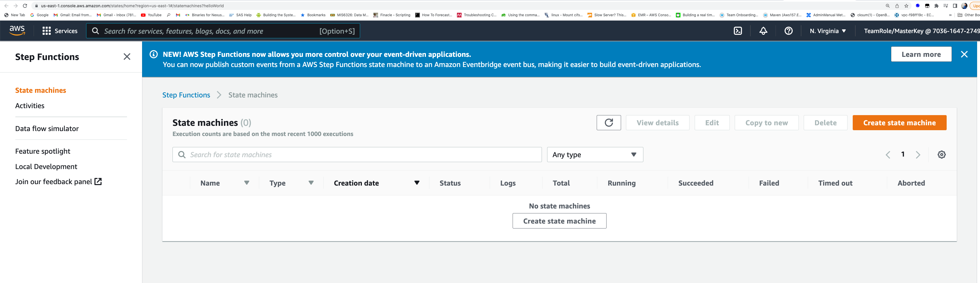Viewport: 980px width, 283px height.
Task: Click the Succeeded column header
Action: click(x=696, y=183)
